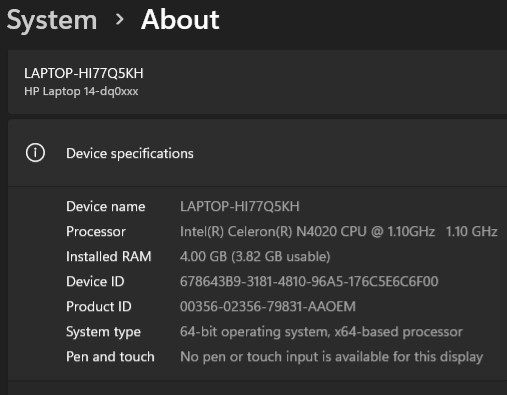The width and height of the screenshot is (507, 395).
Task: Go back to System breadcrumb
Action: [52, 21]
